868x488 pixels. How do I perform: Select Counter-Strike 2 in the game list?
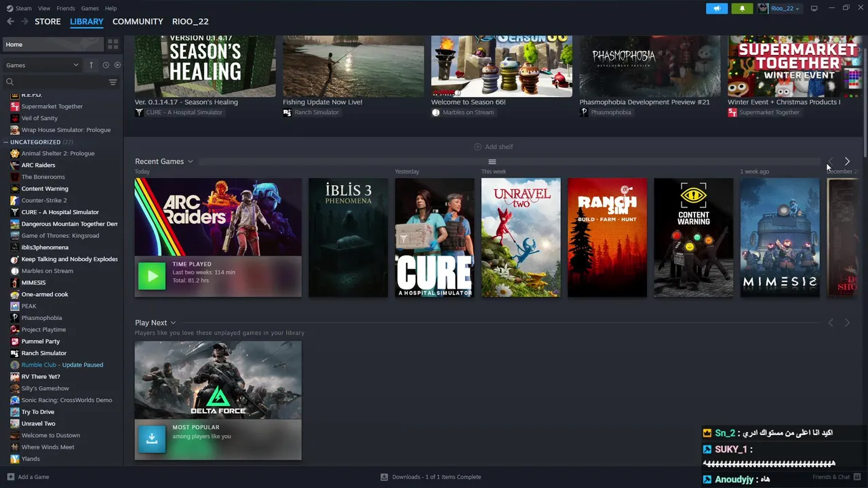[44, 200]
